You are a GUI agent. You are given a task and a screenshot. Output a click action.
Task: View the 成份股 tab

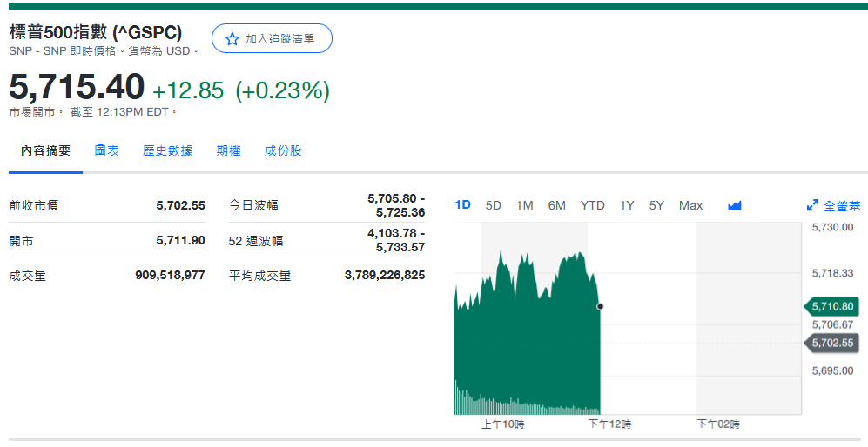point(283,150)
